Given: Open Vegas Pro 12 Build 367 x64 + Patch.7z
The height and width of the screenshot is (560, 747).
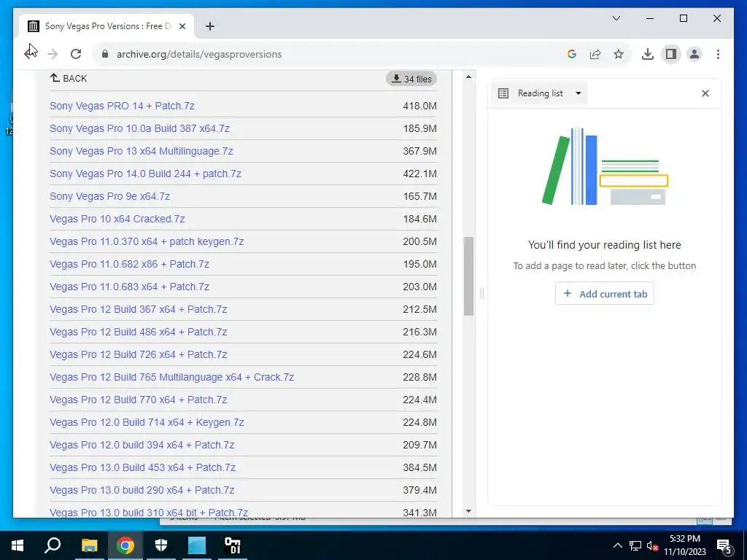Looking at the screenshot, I should (x=138, y=309).
